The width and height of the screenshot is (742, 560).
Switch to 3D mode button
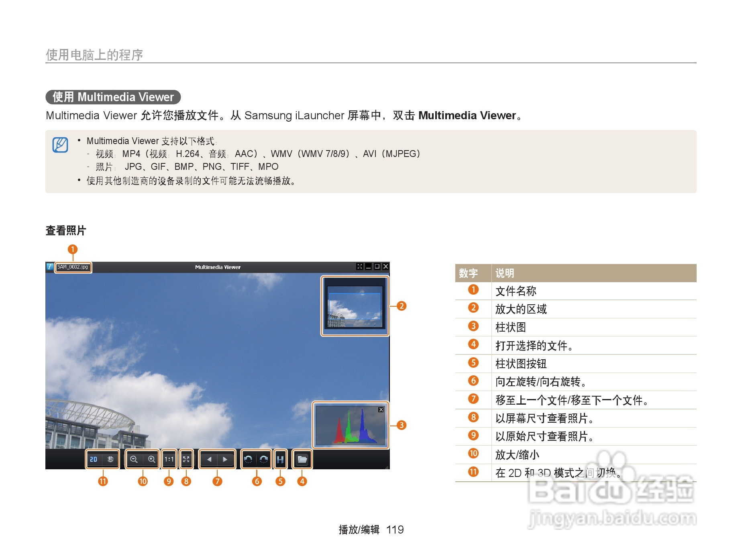tap(110, 459)
